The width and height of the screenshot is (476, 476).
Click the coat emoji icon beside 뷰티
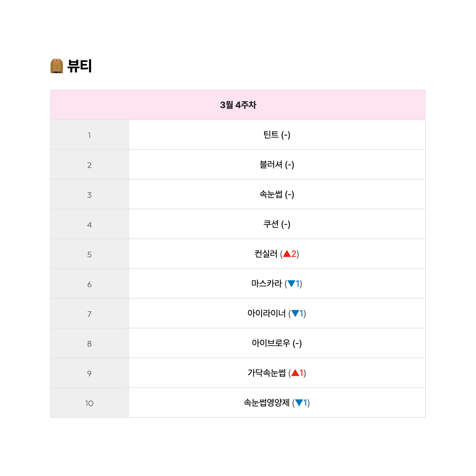[57, 66]
